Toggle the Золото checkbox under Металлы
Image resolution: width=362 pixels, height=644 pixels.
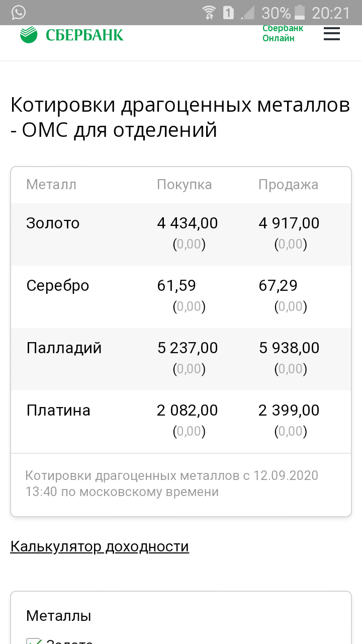(33, 641)
